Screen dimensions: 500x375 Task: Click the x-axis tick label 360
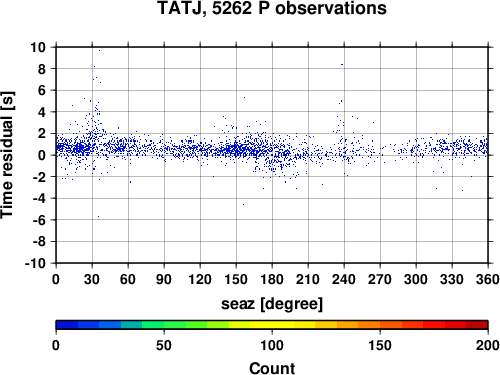(x=488, y=279)
